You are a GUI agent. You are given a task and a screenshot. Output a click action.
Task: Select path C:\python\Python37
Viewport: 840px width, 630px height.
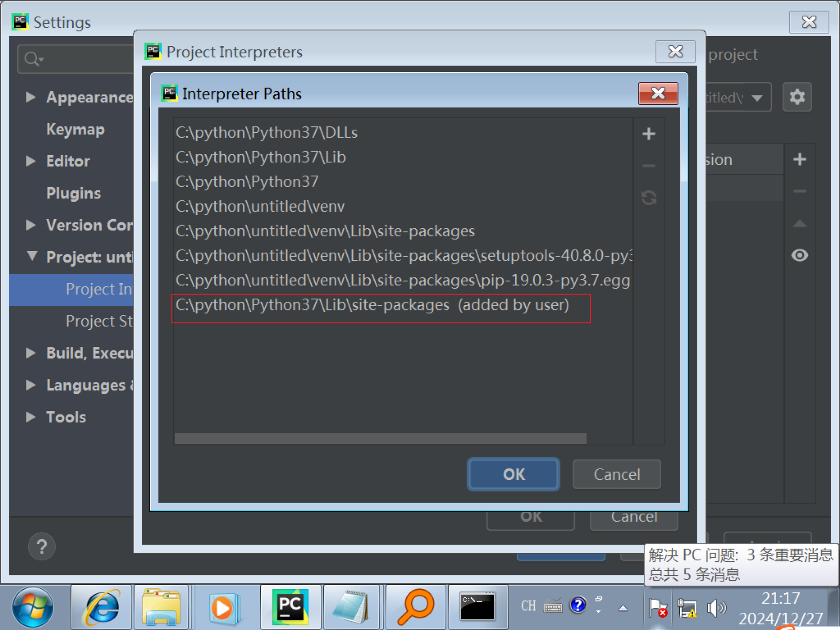pos(403,182)
